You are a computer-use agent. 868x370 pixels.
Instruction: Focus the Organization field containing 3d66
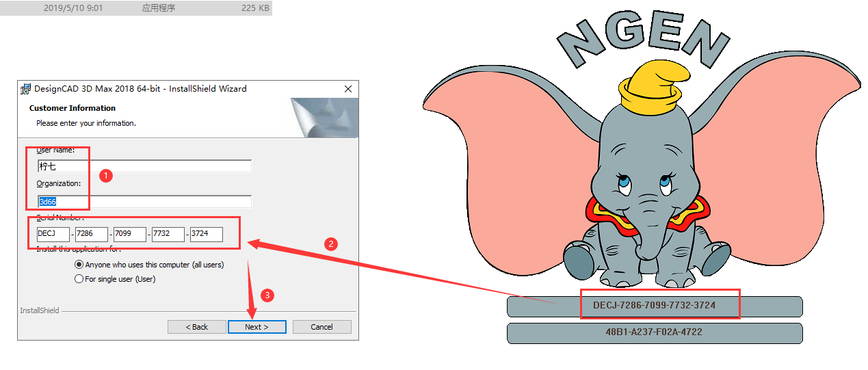pos(144,202)
